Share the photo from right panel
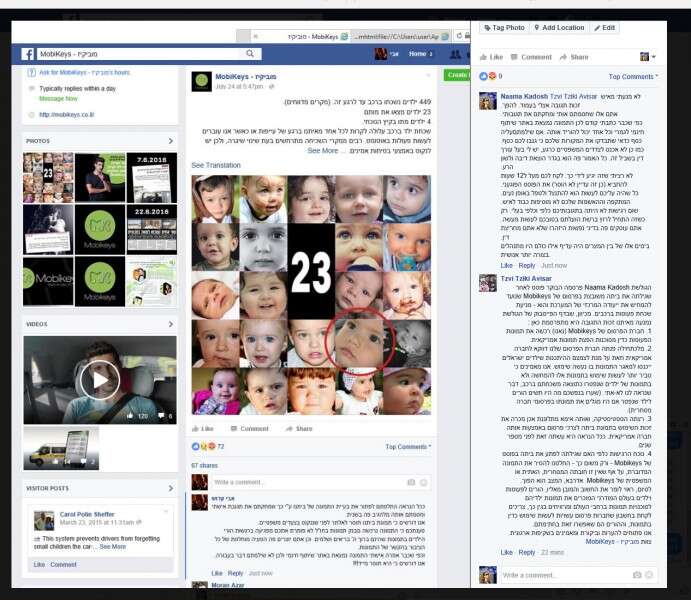The width and height of the screenshot is (691, 600). pos(574,57)
